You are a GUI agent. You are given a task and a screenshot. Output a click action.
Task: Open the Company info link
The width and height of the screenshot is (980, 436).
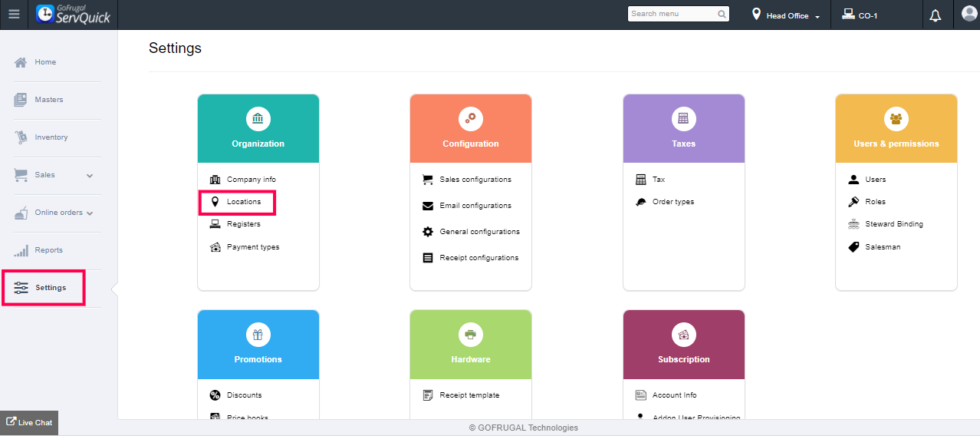pos(252,180)
